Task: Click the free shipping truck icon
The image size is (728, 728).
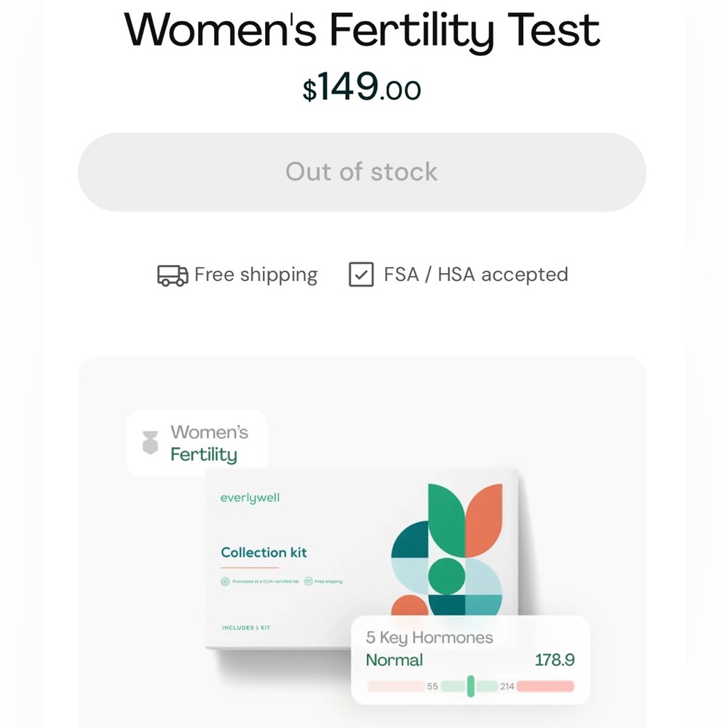Action: tap(172, 274)
